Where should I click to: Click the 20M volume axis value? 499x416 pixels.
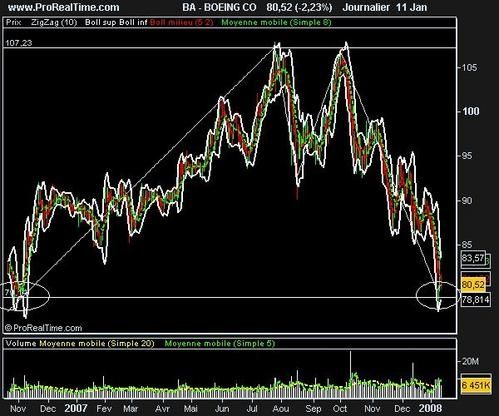[470, 361]
